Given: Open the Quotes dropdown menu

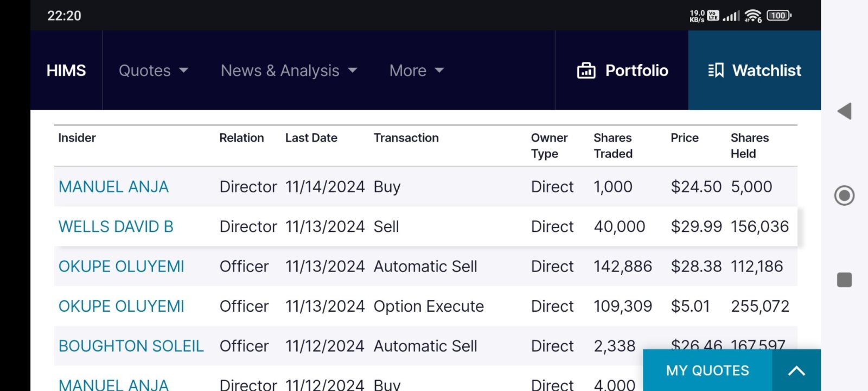Looking at the screenshot, I should 154,71.
